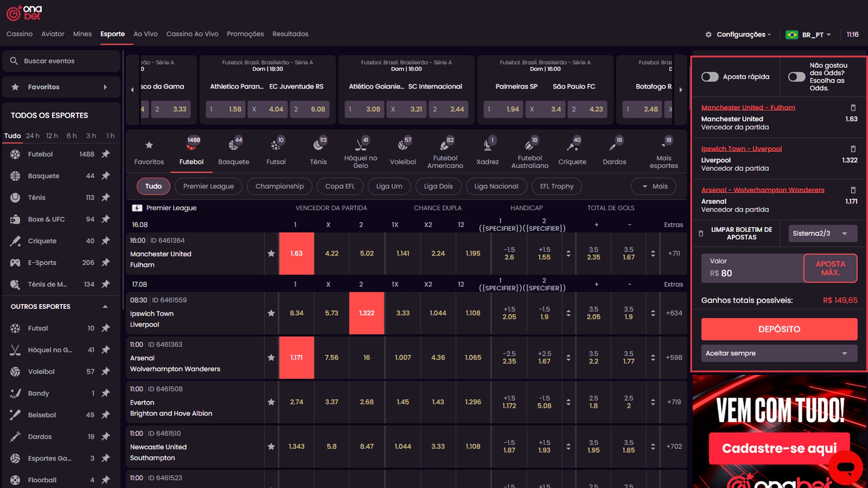The height and width of the screenshot is (488, 868).
Task: Favorite the Arsenal vs Wolverhampton match
Action: tap(271, 357)
